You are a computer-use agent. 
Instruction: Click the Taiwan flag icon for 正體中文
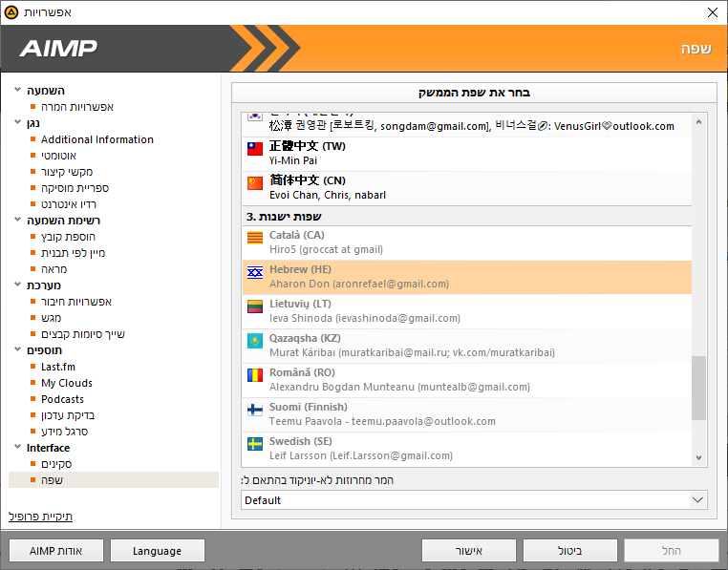tap(255, 149)
